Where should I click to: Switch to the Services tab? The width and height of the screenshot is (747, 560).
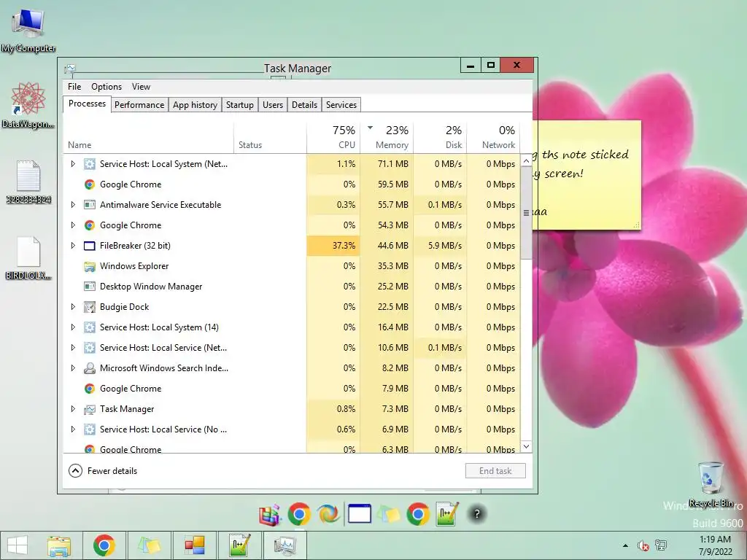coord(341,105)
